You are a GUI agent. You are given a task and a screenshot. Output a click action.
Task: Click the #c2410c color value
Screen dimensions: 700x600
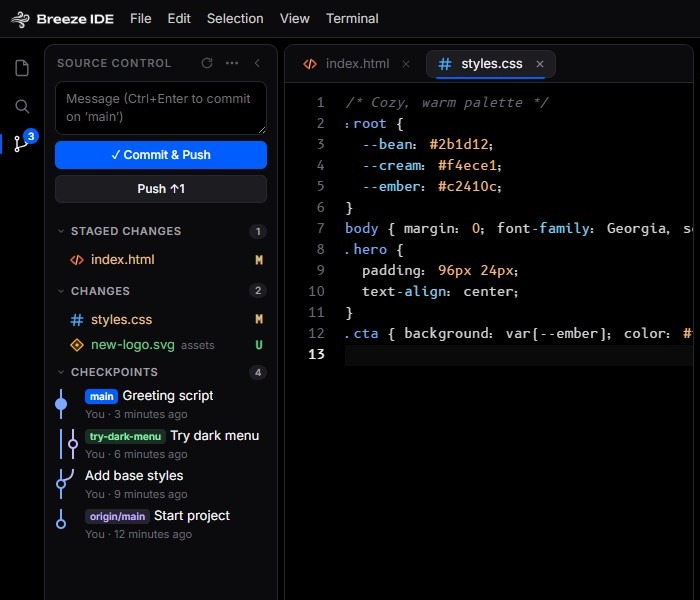pos(469,186)
